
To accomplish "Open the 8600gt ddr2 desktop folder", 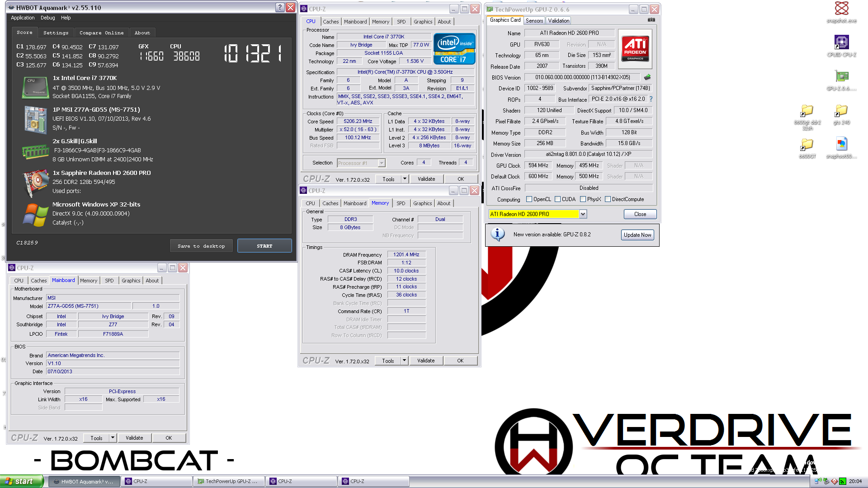I will coord(807,117).
